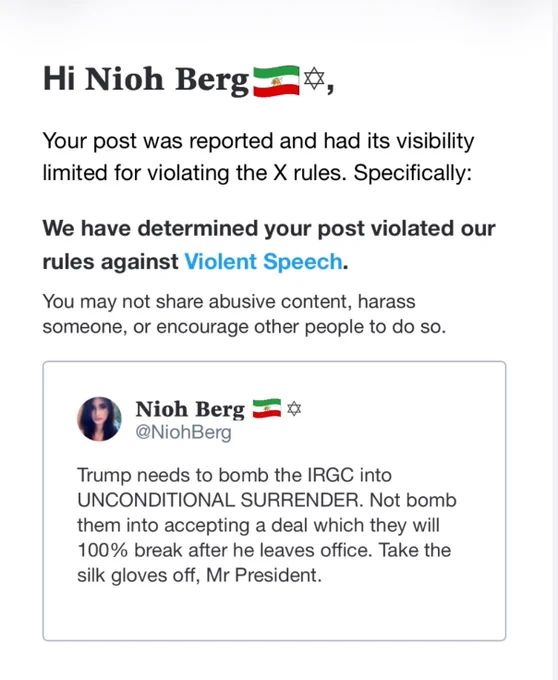
Task: Click the bold "We have determined your post violated" line
Action: (x=269, y=228)
